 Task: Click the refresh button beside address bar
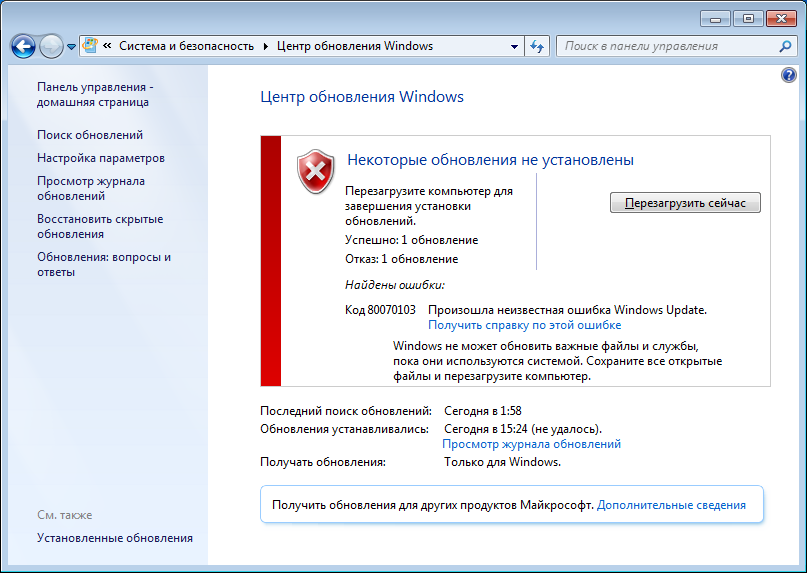coord(537,46)
